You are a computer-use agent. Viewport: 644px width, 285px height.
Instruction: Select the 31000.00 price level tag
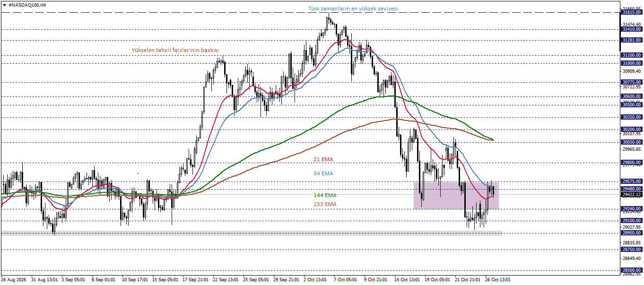click(631, 63)
